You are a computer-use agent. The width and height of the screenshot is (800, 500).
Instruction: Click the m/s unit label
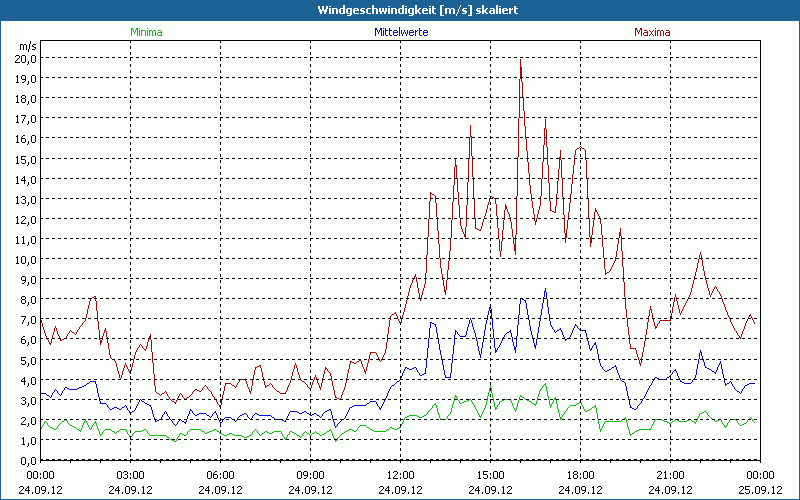coord(27,46)
